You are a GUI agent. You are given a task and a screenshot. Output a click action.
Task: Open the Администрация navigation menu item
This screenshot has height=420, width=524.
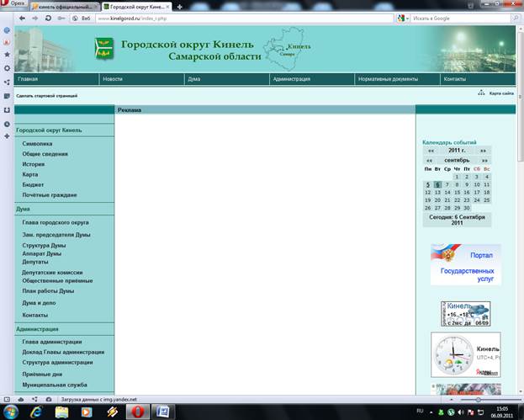[x=292, y=79]
